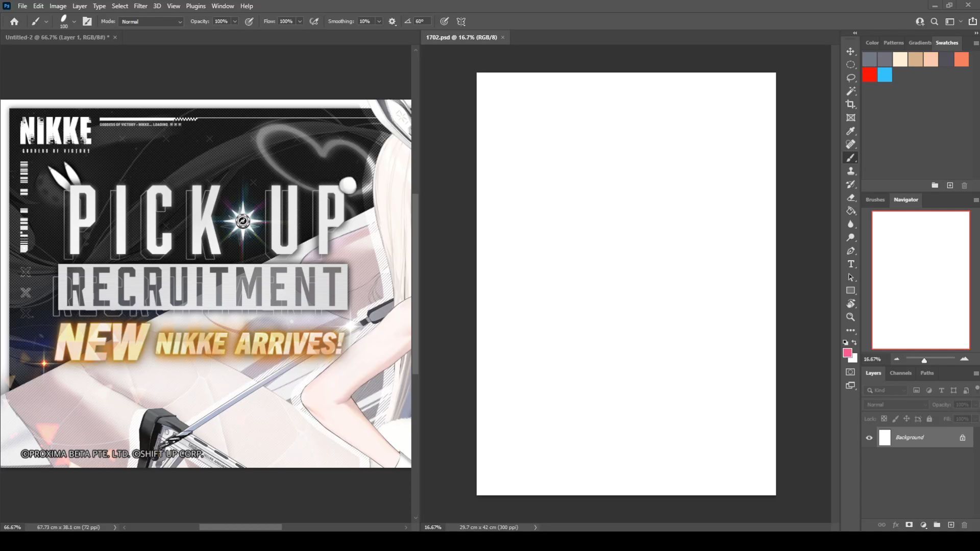This screenshot has height=551, width=980.
Task: Open symmetry paint options butterfly
Action: click(x=461, y=21)
